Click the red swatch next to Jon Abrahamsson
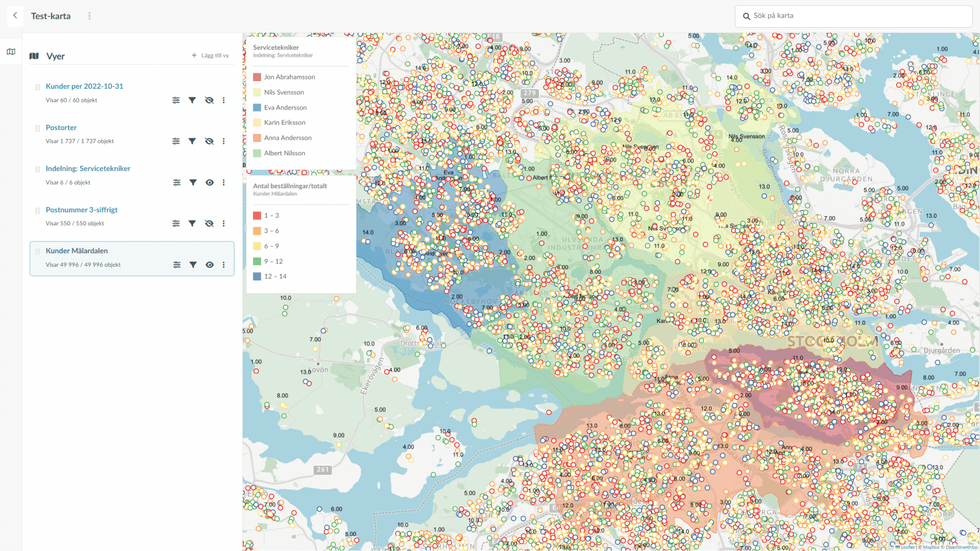 pyautogui.click(x=256, y=77)
